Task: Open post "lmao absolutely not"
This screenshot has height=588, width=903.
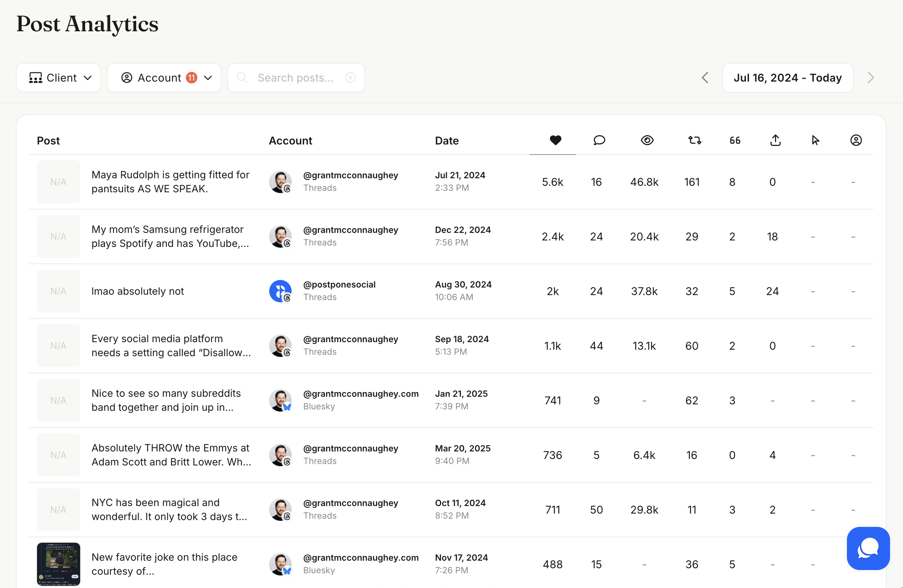Action: 138,291
